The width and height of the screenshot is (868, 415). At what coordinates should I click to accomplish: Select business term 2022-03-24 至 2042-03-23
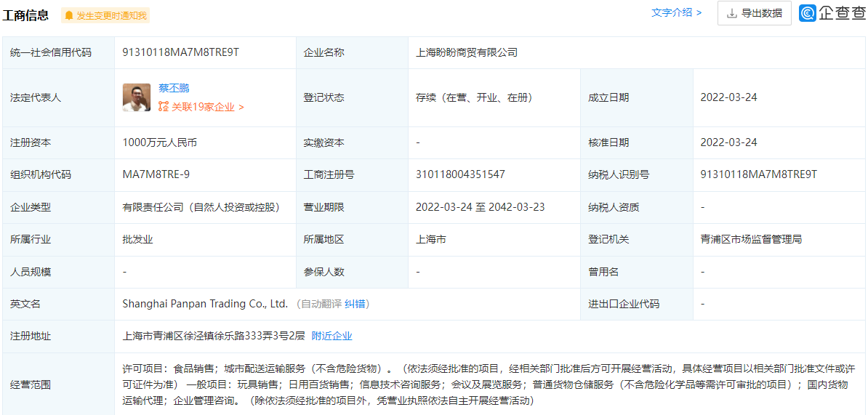481,208
